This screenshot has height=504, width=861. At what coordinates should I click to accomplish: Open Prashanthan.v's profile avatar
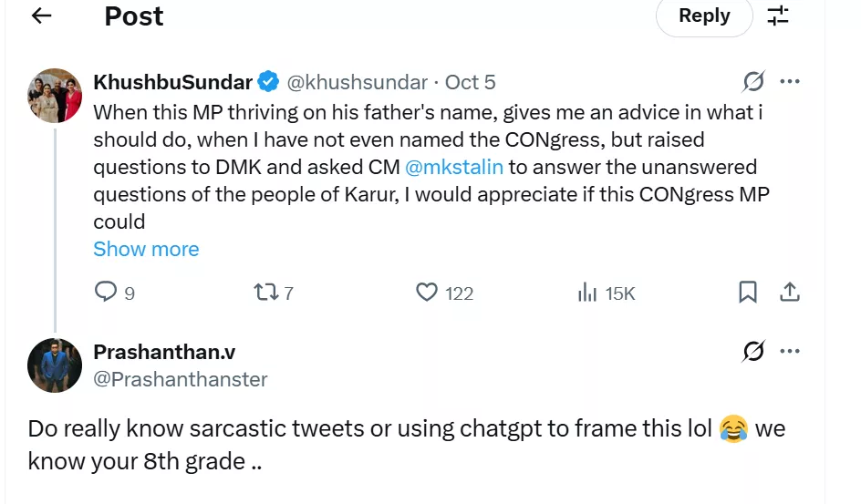pos(55,365)
